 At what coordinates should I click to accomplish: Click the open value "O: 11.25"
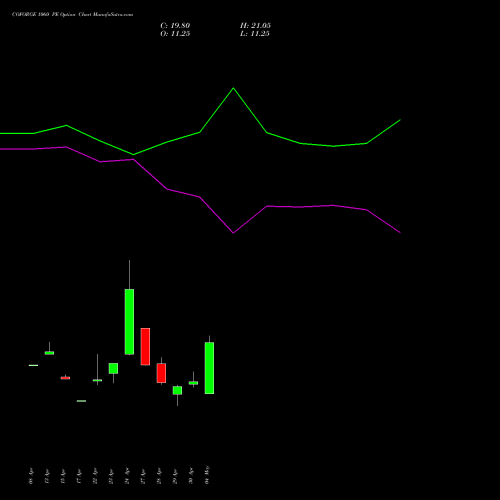click(x=175, y=33)
